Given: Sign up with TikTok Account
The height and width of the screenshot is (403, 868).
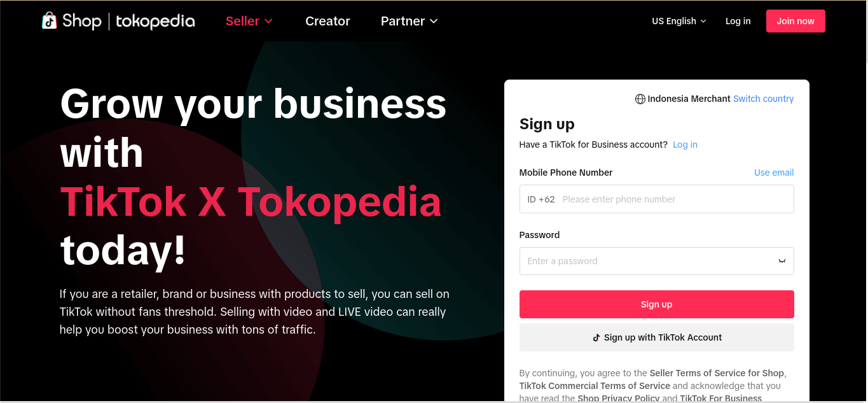Looking at the screenshot, I should (656, 337).
